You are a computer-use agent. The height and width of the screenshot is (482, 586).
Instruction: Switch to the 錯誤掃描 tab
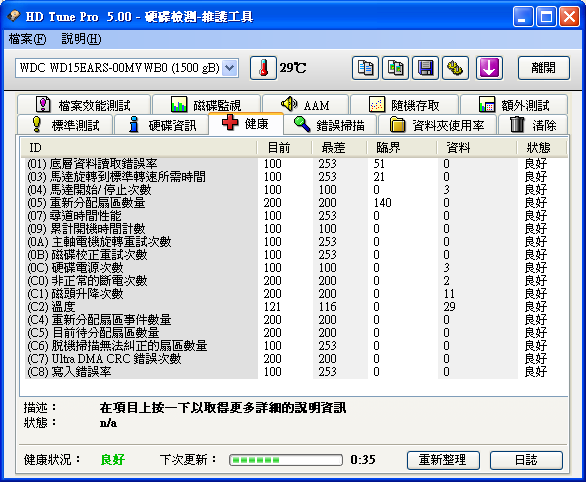coord(330,125)
